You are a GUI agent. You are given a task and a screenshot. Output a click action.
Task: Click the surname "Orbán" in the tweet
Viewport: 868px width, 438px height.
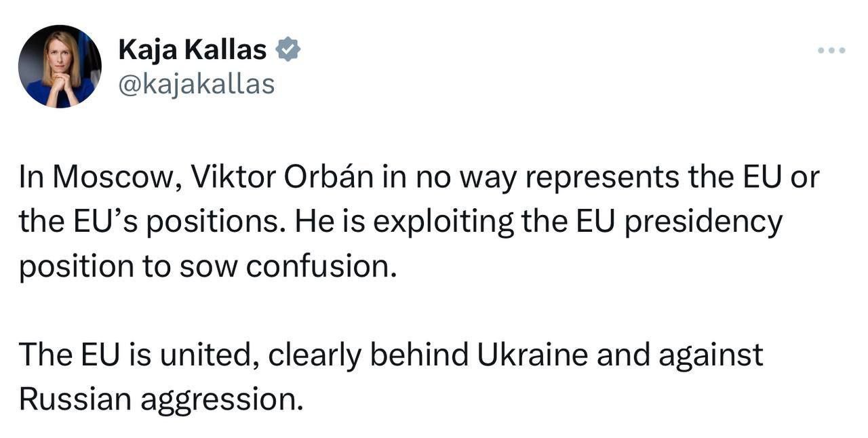point(328,178)
